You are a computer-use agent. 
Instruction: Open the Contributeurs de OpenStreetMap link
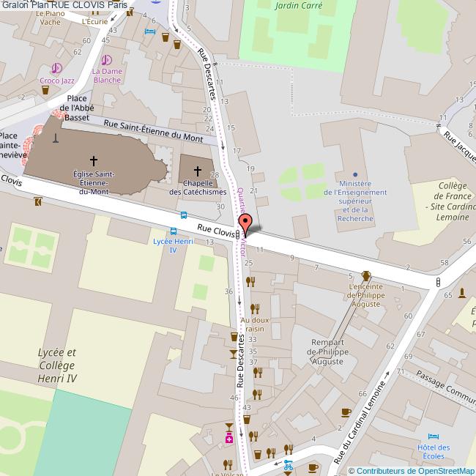412,471
